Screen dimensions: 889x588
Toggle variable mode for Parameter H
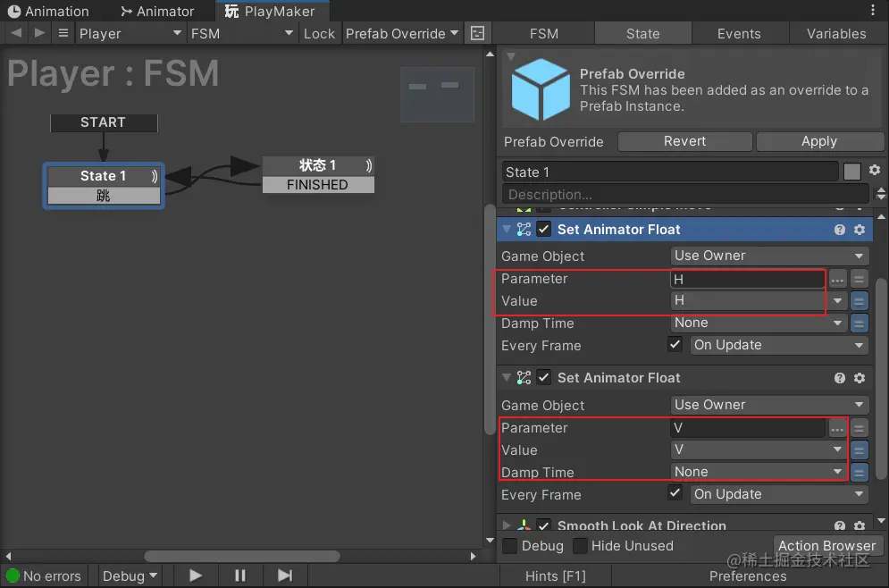tap(859, 279)
